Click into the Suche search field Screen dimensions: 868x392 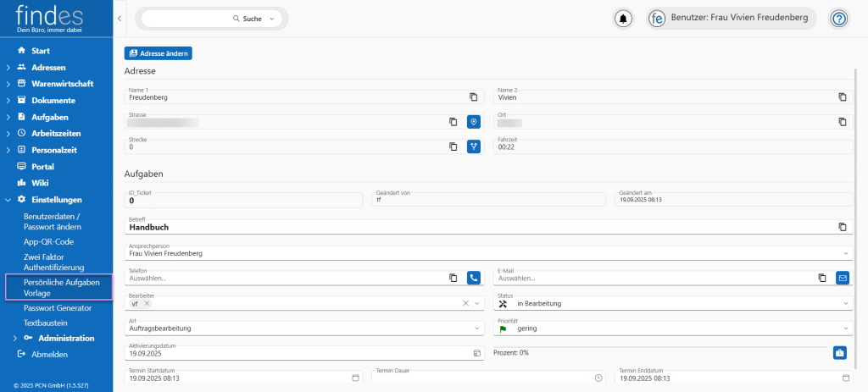click(x=186, y=18)
